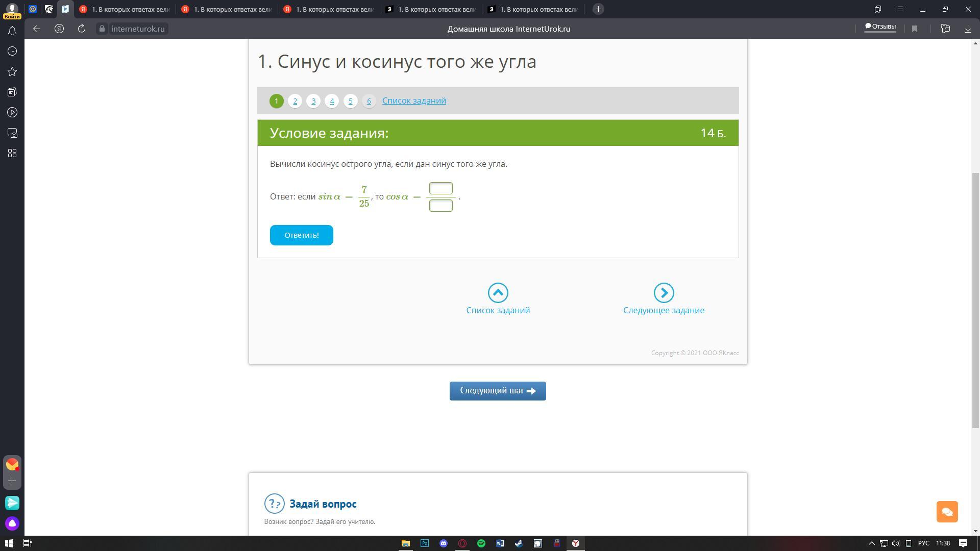Open the Список заданий link in task bar
The height and width of the screenshot is (551, 980).
tap(414, 101)
